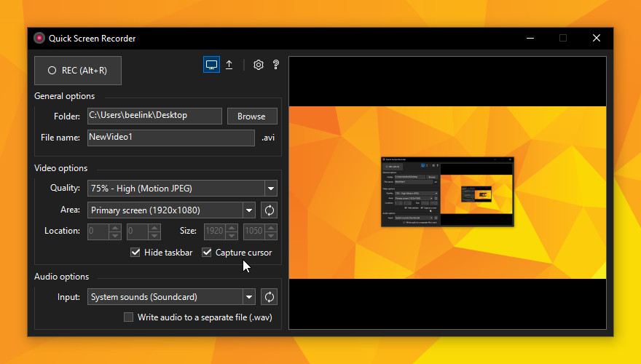
Task: Decrease the Location X value
Action: coord(115,235)
